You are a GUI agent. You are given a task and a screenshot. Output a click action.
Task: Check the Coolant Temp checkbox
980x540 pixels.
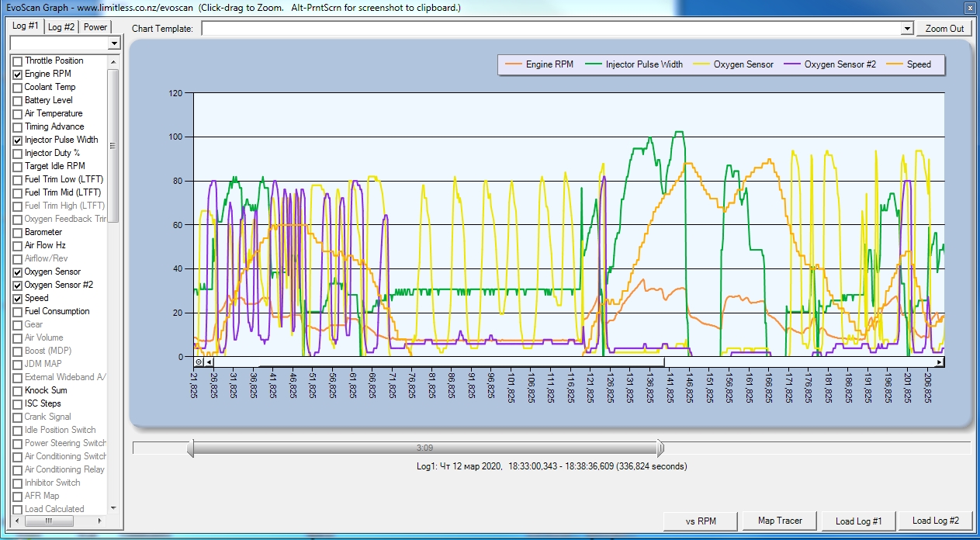(x=17, y=87)
